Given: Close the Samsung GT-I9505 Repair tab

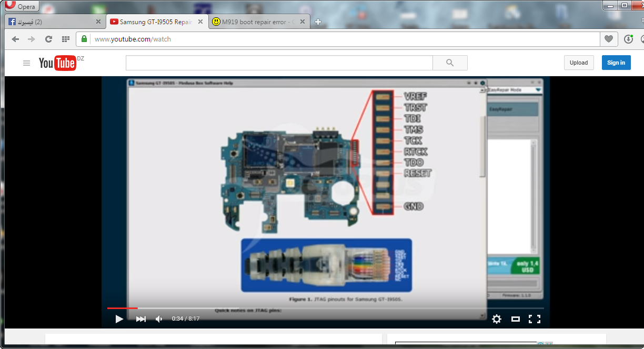Looking at the screenshot, I should 200,22.
